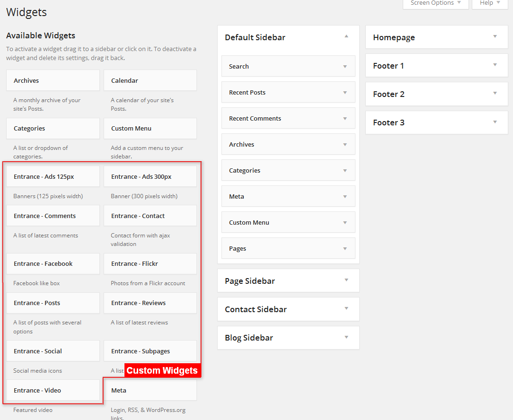This screenshot has height=420, width=513.
Task: Expand the Search widget arrow
Action: (345, 67)
